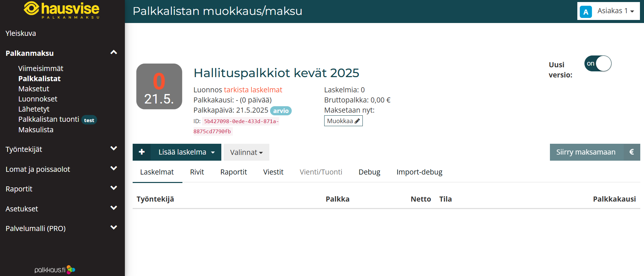Click the Laskelmia: 0 text
644x276 pixels.
click(x=345, y=90)
